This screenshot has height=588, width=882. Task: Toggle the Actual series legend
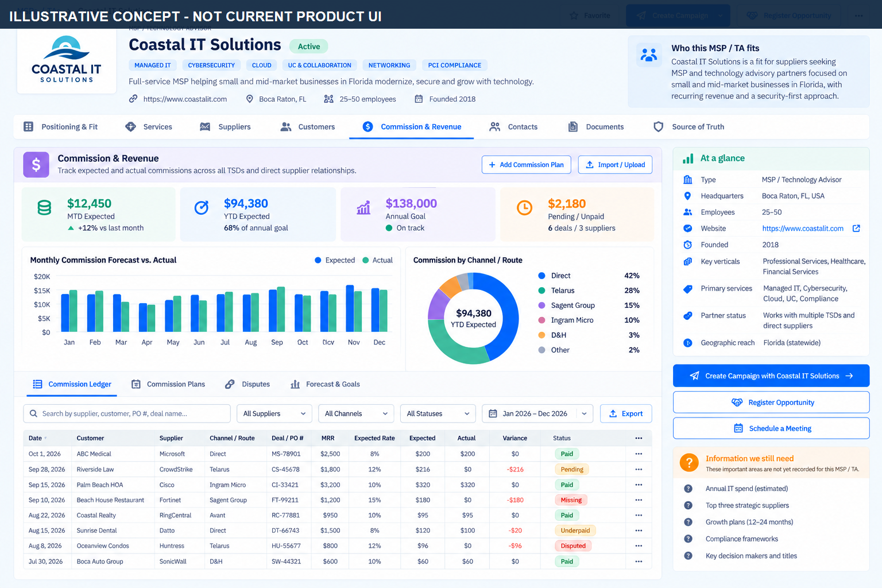point(377,260)
